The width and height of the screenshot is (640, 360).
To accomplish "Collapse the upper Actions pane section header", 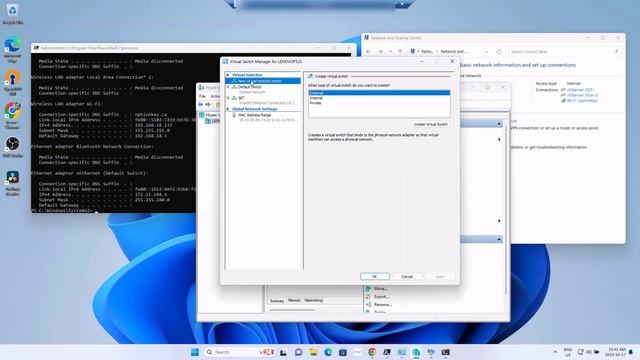I will [499, 124].
